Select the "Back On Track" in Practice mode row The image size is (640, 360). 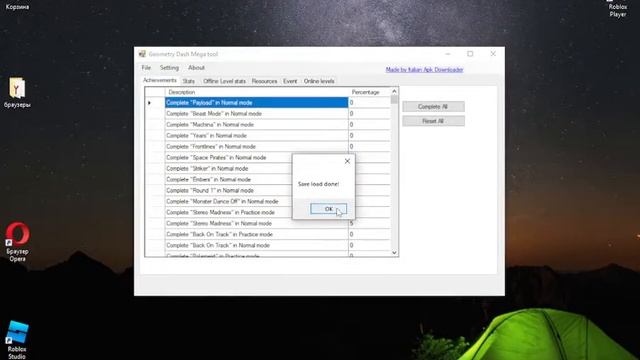[256, 235]
